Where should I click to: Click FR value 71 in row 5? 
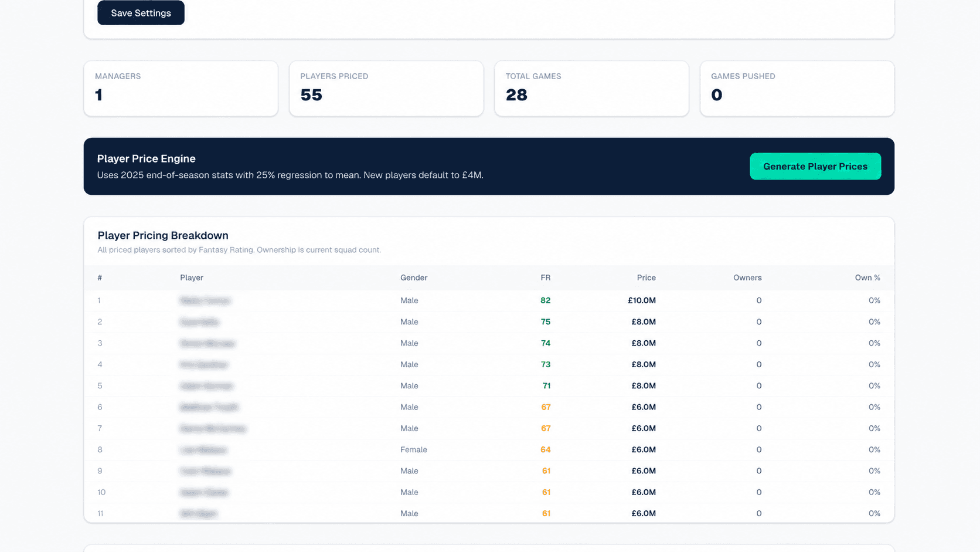[546, 386]
